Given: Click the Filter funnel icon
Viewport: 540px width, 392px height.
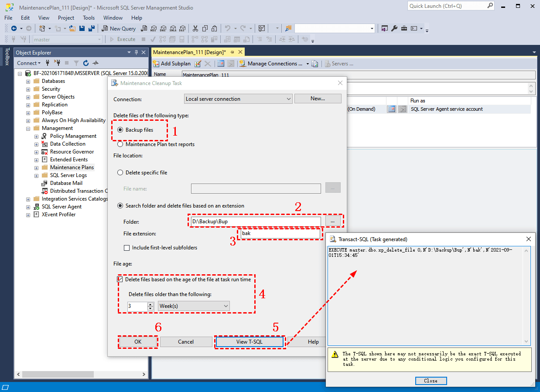Looking at the screenshot, I should pos(76,63).
